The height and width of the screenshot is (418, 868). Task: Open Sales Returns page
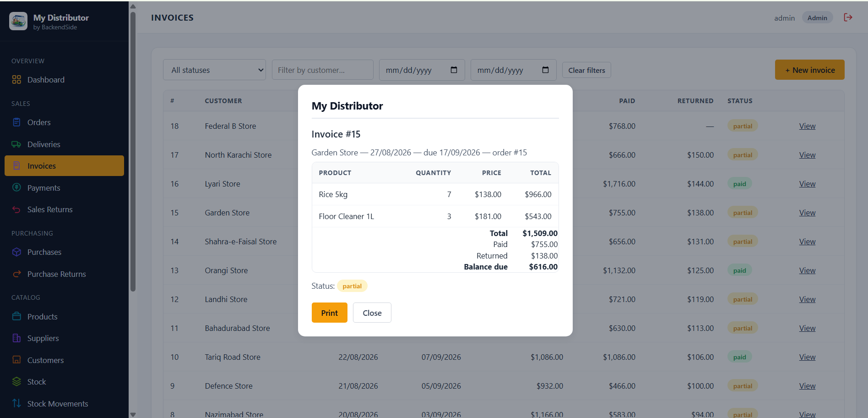(64, 209)
